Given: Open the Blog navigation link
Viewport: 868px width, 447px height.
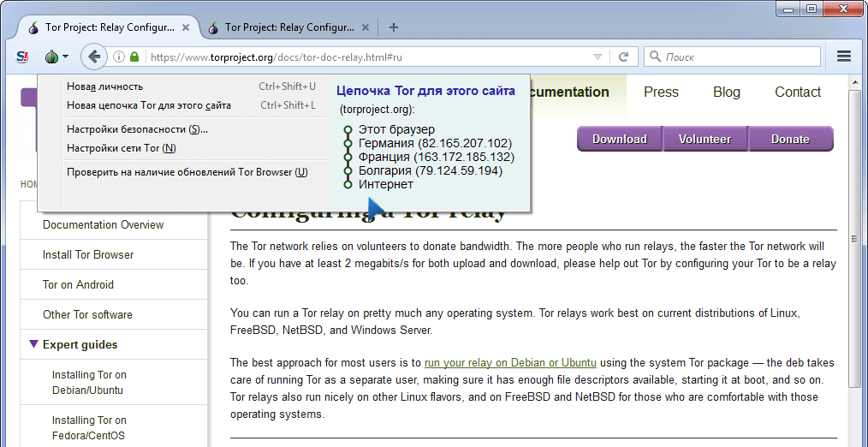Looking at the screenshot, I should point(726,92).
